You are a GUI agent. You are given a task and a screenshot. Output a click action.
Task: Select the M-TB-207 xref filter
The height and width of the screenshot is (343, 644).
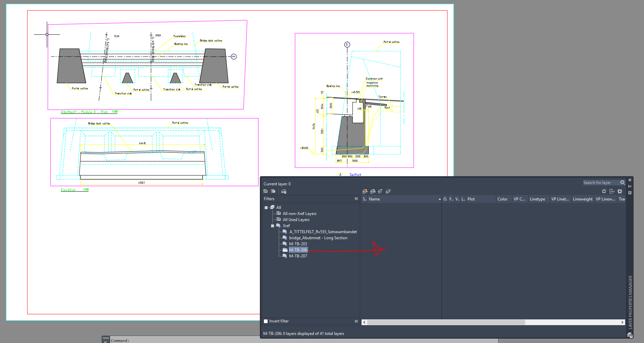click(x=298, y=256)
